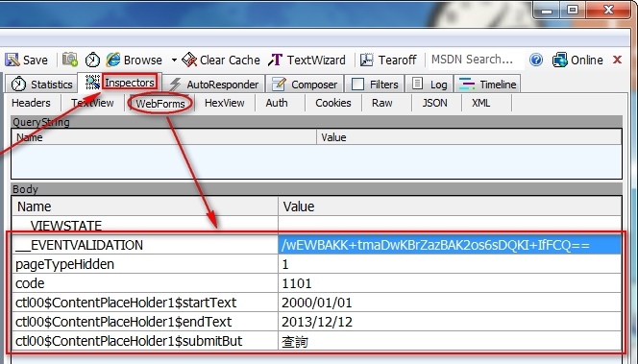
Task: Open the Browse dropdown arrow
Action: click(174, 61)
